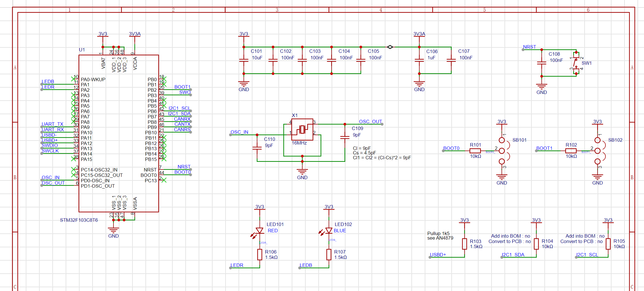Select the STM32F103C8T6 microcontroller symbol U1

tap(119, 133)
